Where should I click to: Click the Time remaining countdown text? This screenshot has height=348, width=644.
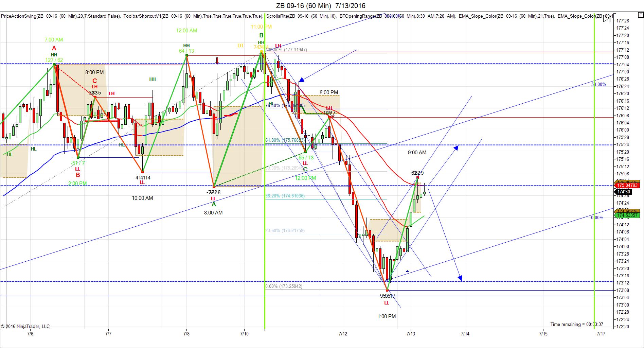pos(577,325)
